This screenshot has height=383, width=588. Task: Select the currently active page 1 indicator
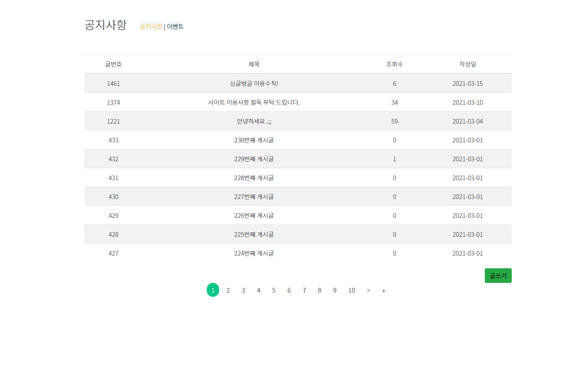(213, 290)
